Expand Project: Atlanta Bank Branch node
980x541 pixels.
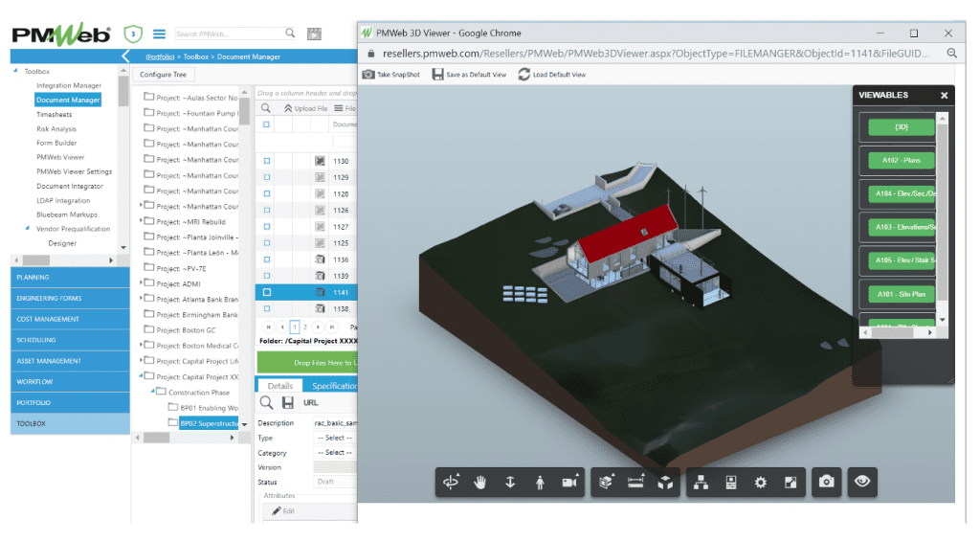(141, 299)
